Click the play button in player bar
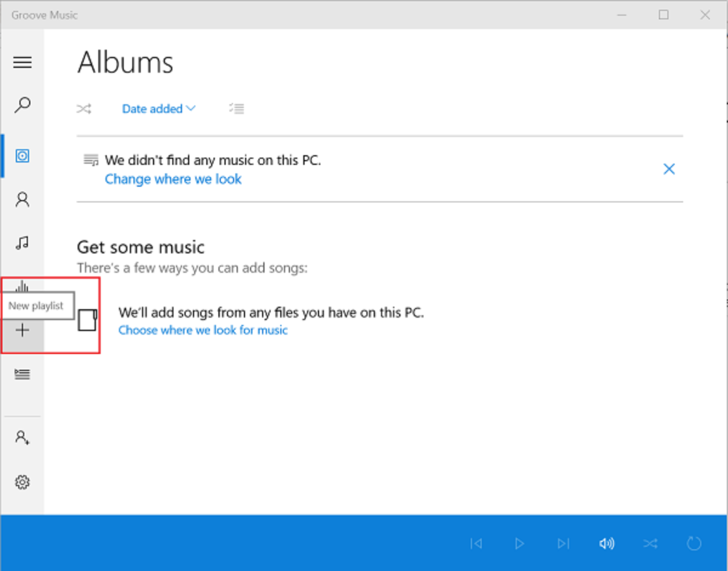 519,544
